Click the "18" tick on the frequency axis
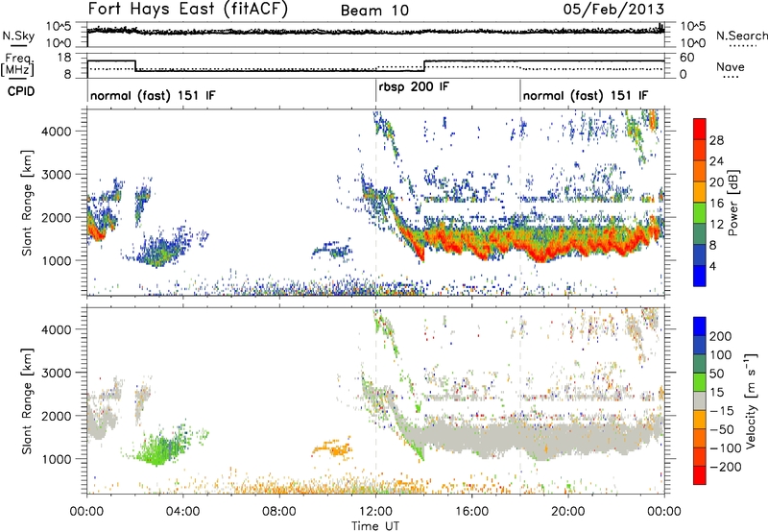 point(64,58)
